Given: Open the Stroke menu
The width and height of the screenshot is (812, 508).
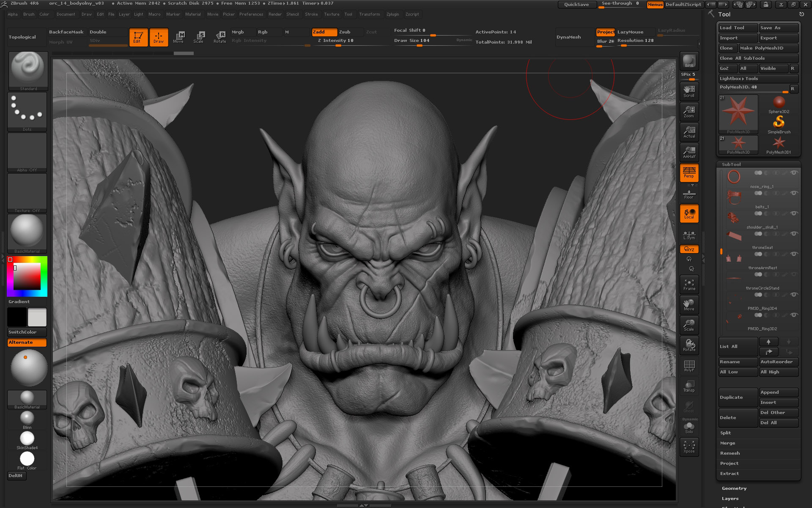Looking at the screenshot, I should 311,14.
